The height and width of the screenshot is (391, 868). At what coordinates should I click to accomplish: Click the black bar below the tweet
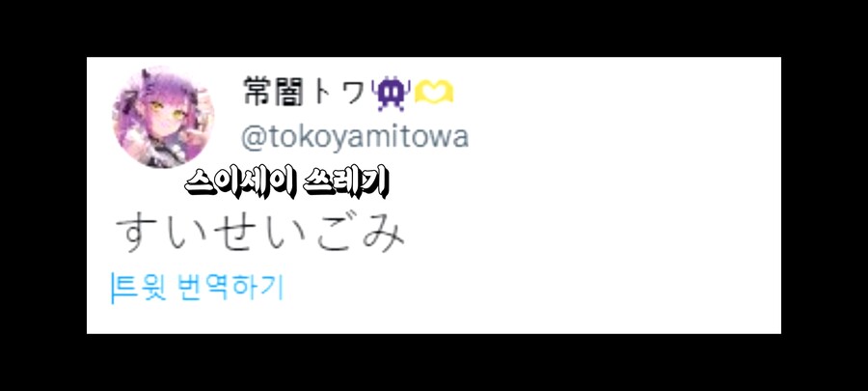[x=434, y=363]
